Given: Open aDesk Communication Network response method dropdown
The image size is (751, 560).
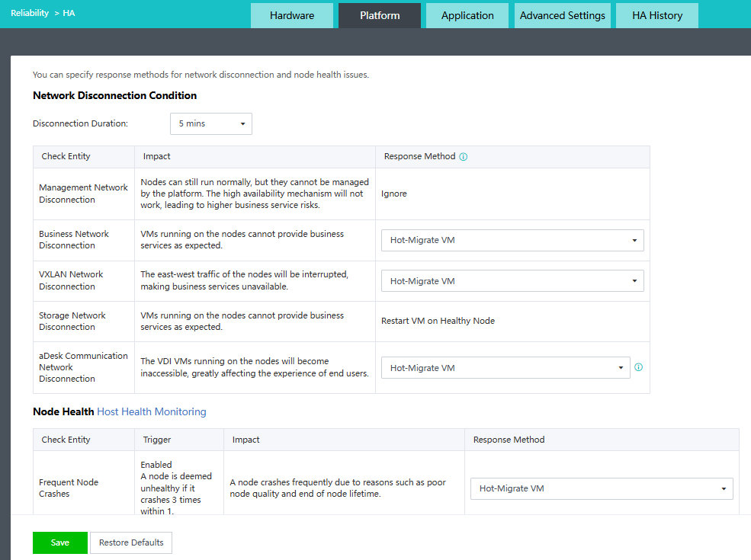Looking at the screenshot, I should (x=505, y=368).
